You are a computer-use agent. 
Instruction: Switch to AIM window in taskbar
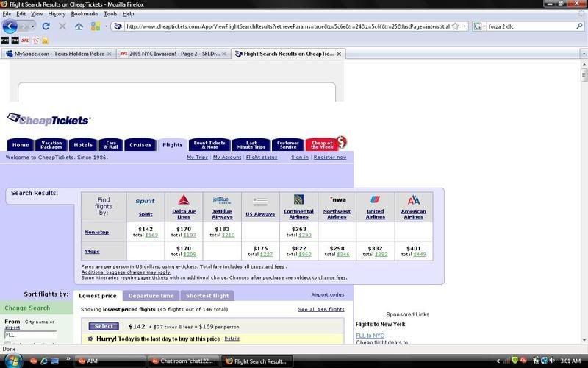[110, 361]
